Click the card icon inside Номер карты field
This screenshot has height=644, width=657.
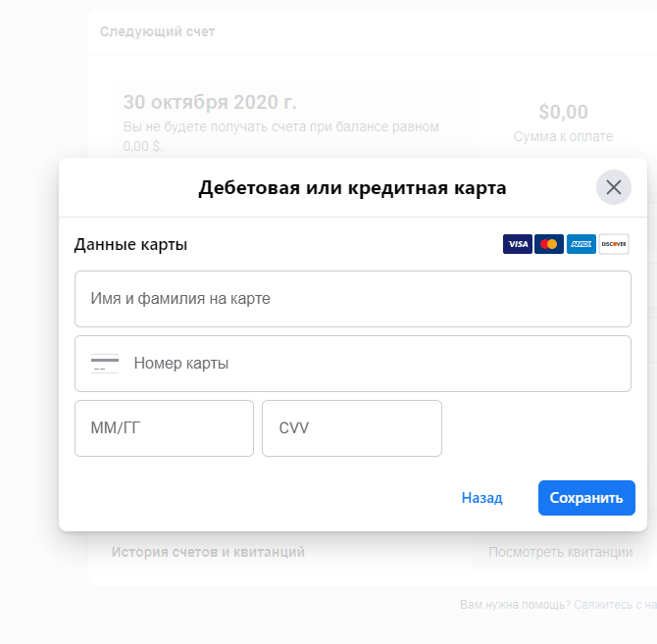105,364
